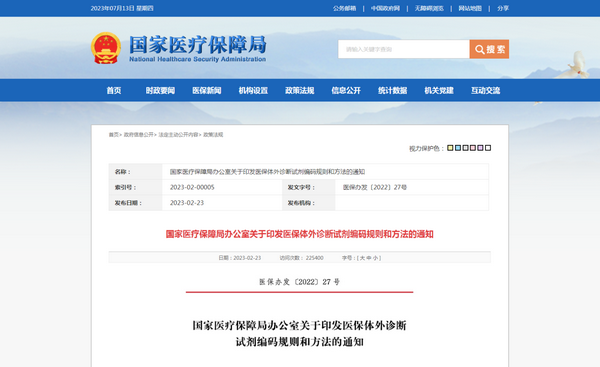The width and height of the screenshot is (600, 367).
Task: Click the publish date 2023-02-23 in table
Action: click(x=187, y=203)
